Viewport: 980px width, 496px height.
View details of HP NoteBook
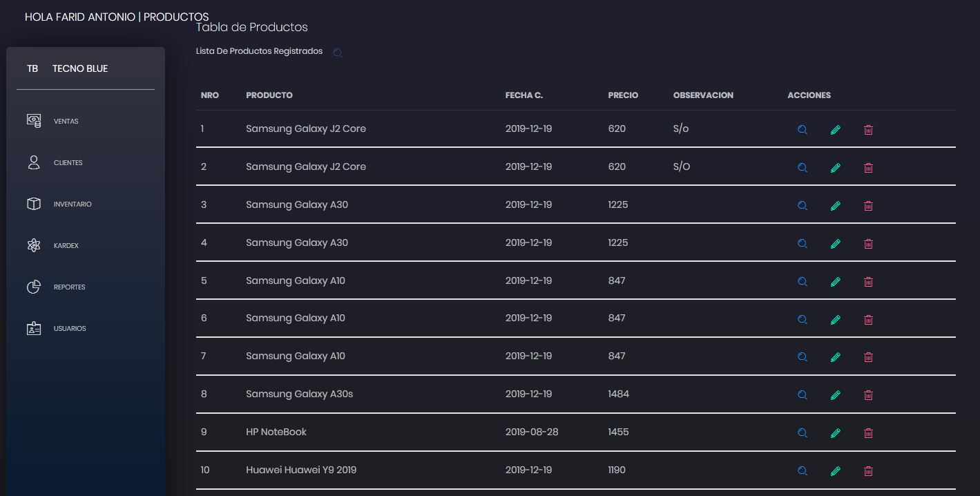(803, 433)
